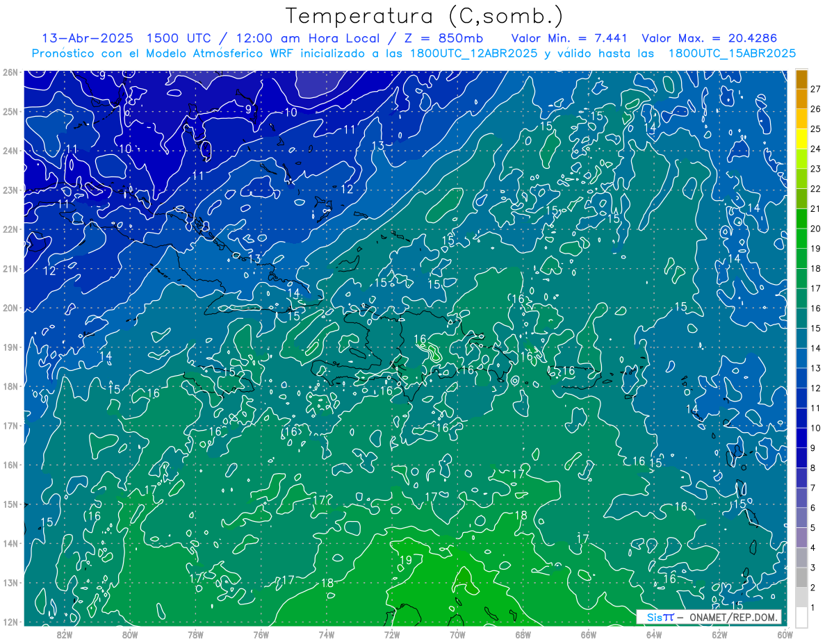The width and height of the screenshot is (834, 644).
Task: Click the '82W' longitude label
Action: click(64, 634)
